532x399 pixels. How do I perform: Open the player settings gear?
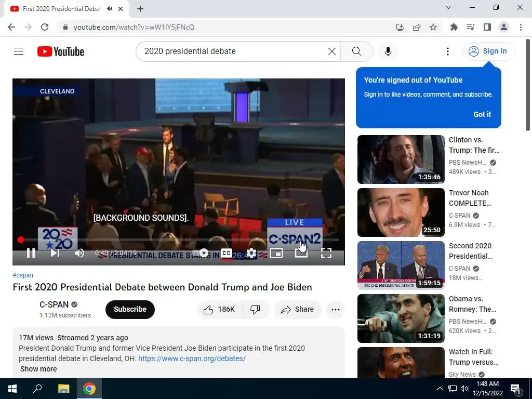click(251, 253)
